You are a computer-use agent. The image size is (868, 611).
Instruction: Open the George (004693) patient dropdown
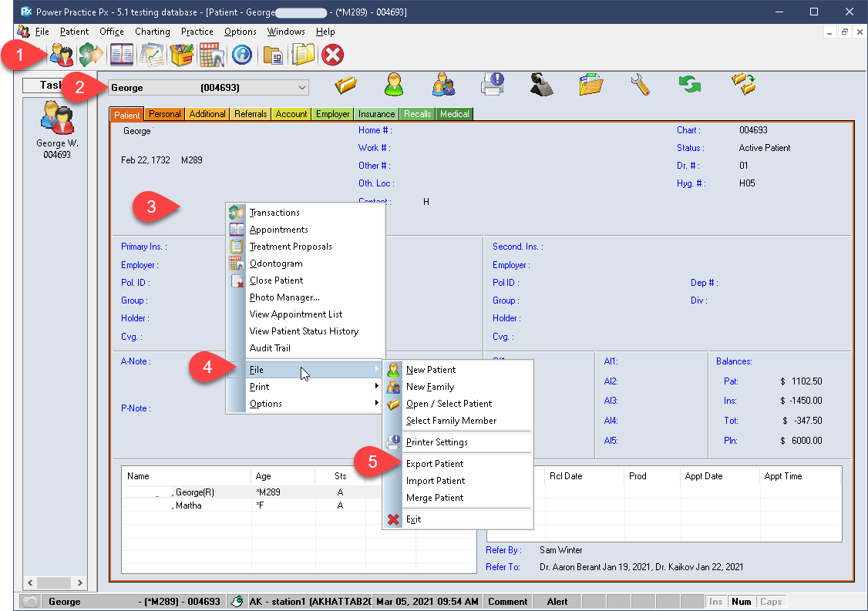(208, 87)
